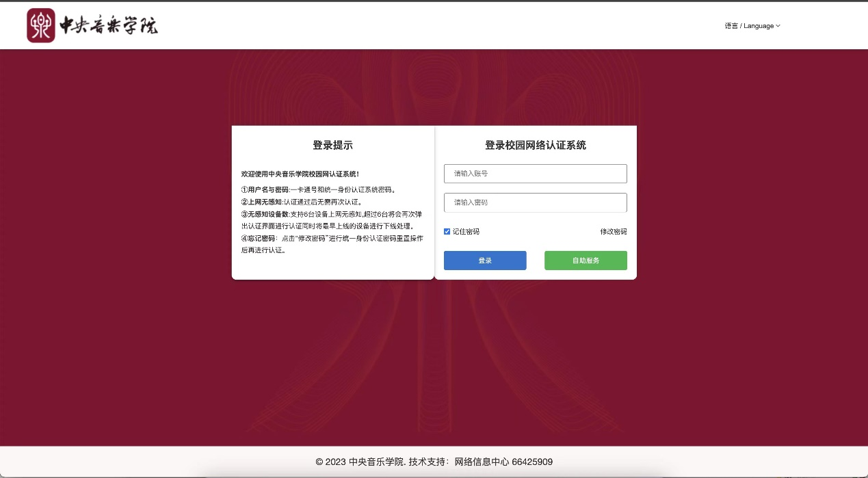The height and width of the screenshot is (478, 868).
Task: Click the support phone number 66425909
Action: 532,462
